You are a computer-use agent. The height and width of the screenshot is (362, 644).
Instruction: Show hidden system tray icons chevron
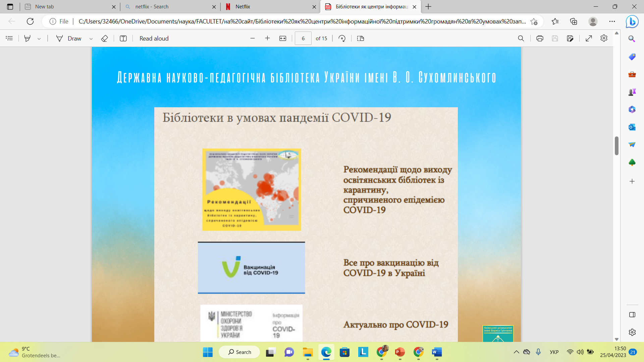click(516, 352)
